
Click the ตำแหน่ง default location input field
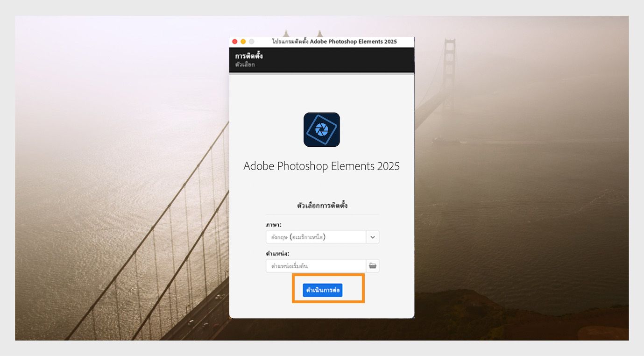click(x=316, y=266)
